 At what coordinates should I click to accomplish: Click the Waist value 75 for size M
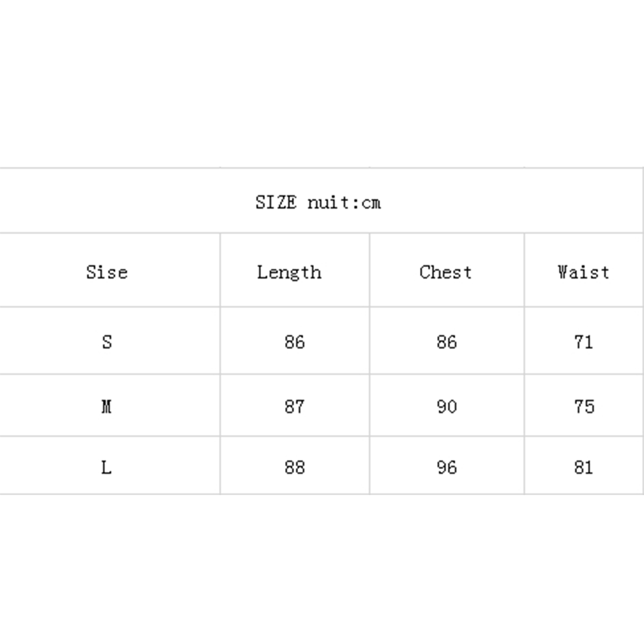pos(584,407)
